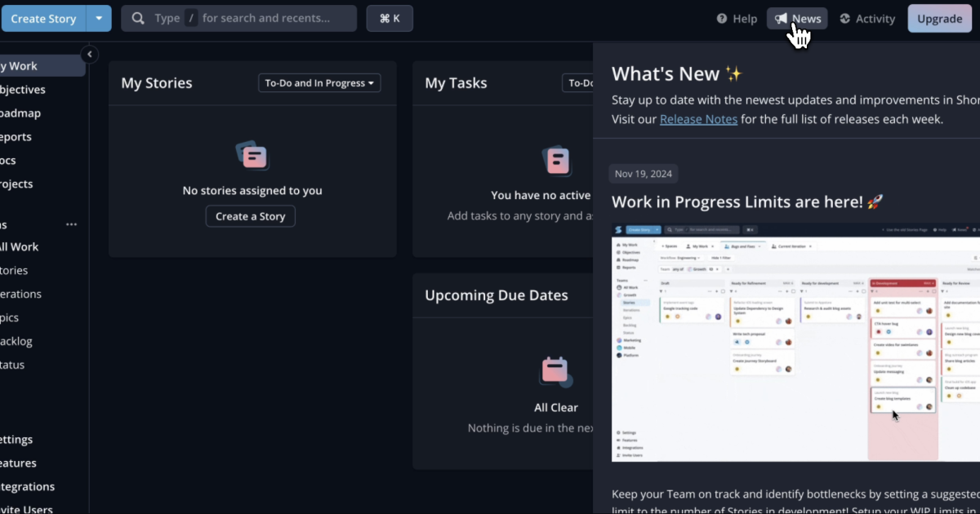Open Settings from the sidebar
980x514 pixels.
pyautogui.click(x=16, y=439)
